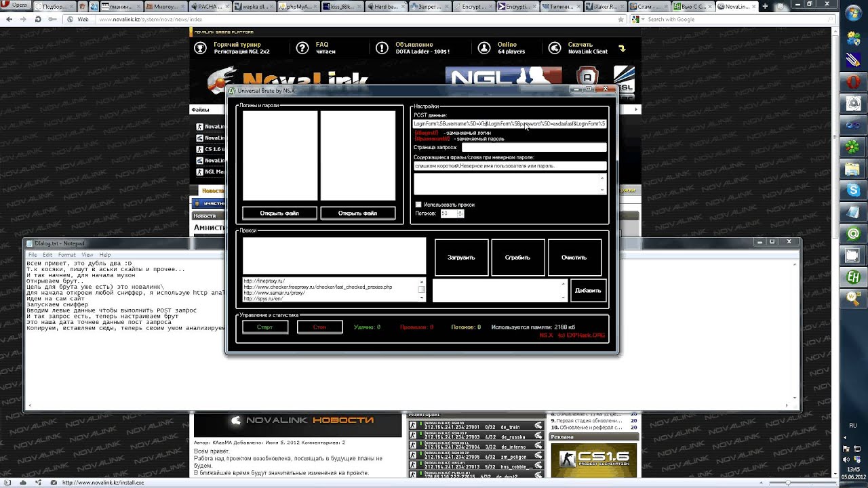Image resolution: width=868 pixels, height=488 pixels.
Task: Click the question mark icon beside FAQ
Action: (302, 48)
